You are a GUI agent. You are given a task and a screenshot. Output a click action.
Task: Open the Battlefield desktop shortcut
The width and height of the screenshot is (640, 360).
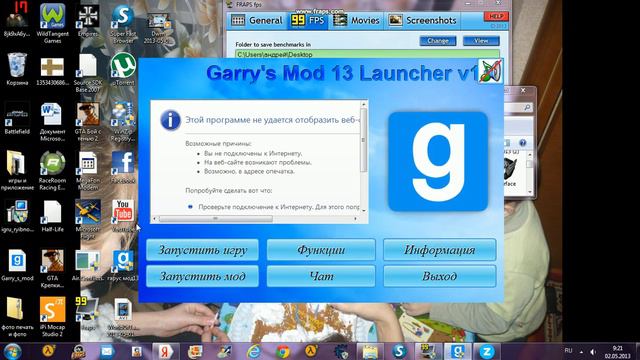(x=17, y=118)
